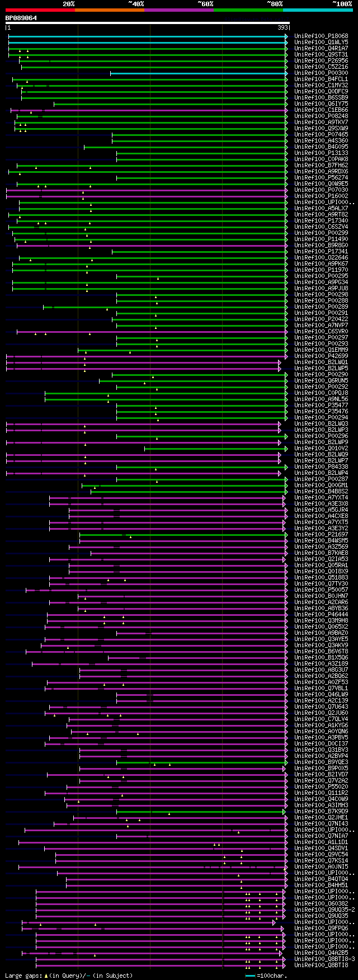The height and width of the screenshot is (980, 358).
Task: Choose entry UniRef100_Q0DFC9
Action: coord(321,91)
